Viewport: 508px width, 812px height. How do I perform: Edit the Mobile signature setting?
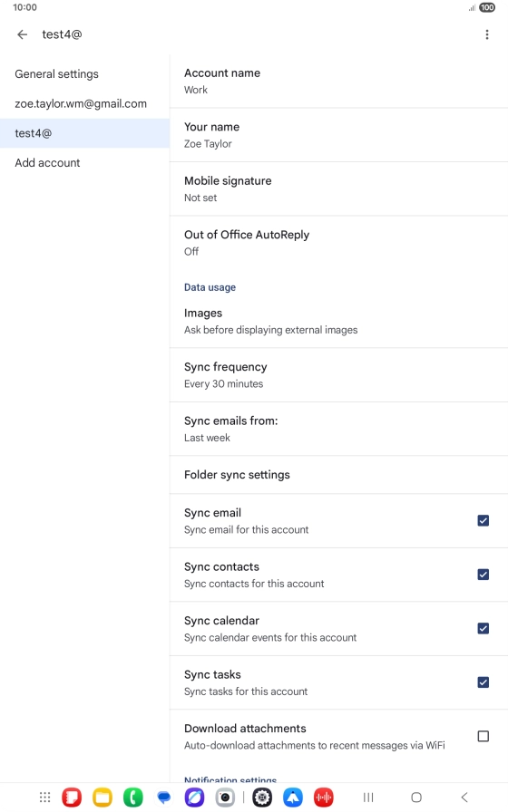(338, 188)
